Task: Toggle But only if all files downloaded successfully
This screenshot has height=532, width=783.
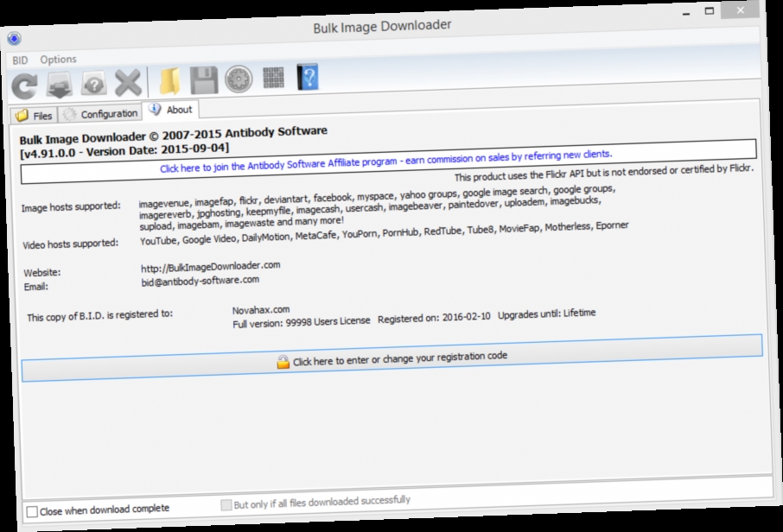Action: (x=226, y=505)
